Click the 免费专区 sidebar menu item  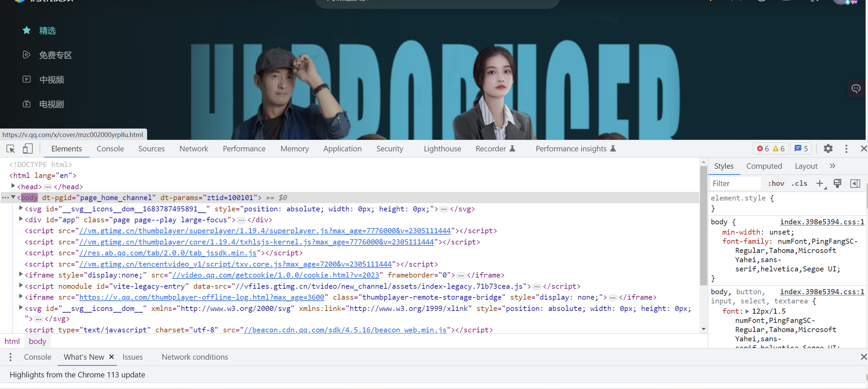[55, 55]
